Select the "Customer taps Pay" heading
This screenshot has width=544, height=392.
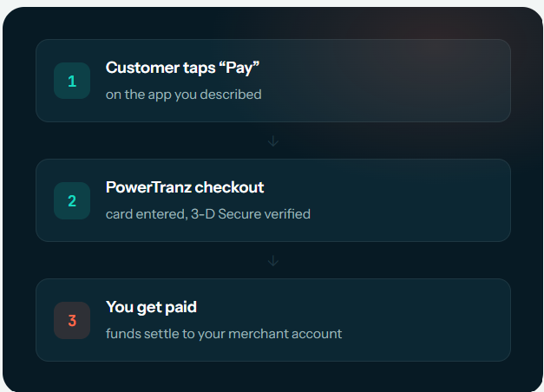coord(182,68)
